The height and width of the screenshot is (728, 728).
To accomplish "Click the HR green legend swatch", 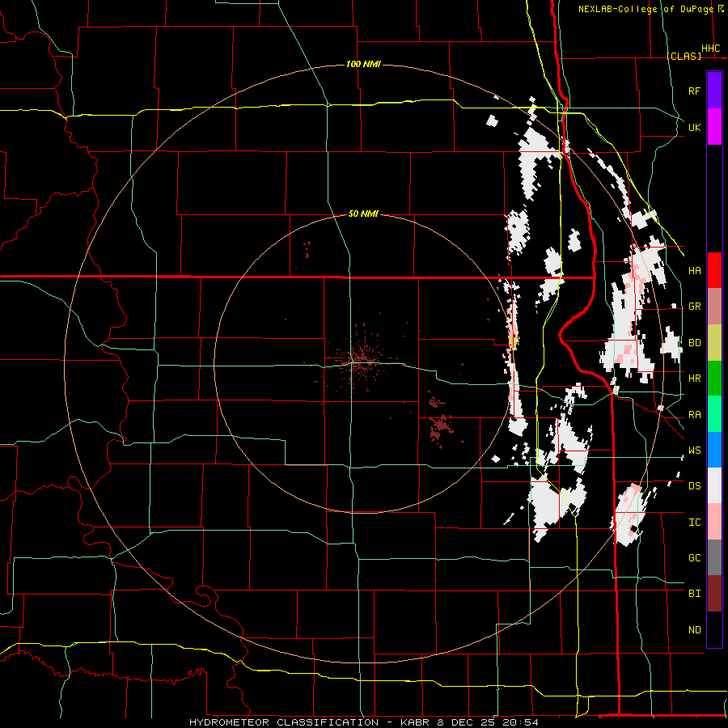I will tap(714, 378).
